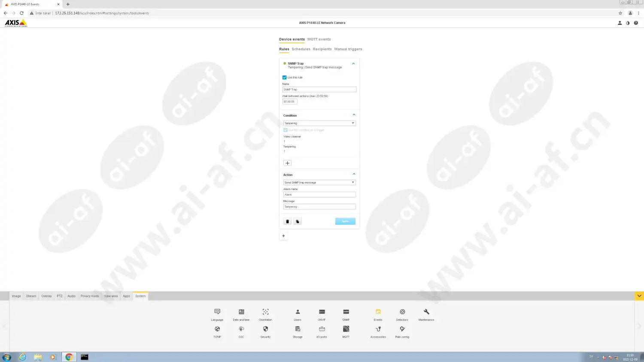This screenshot has width=644, height=362.
Task: Open the Language settings icon
Action: click(x=217, y=312)
